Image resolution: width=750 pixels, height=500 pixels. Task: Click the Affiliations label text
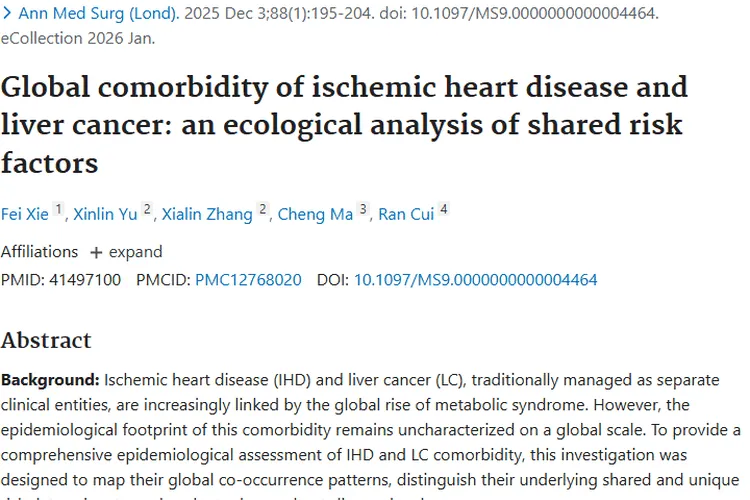[39, 252]
